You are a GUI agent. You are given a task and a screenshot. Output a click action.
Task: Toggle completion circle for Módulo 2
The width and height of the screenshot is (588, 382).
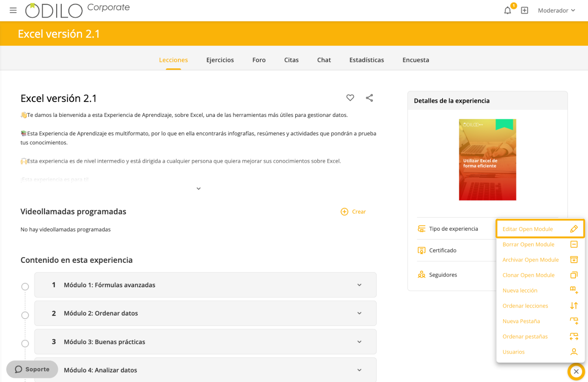tap(25, 315)
